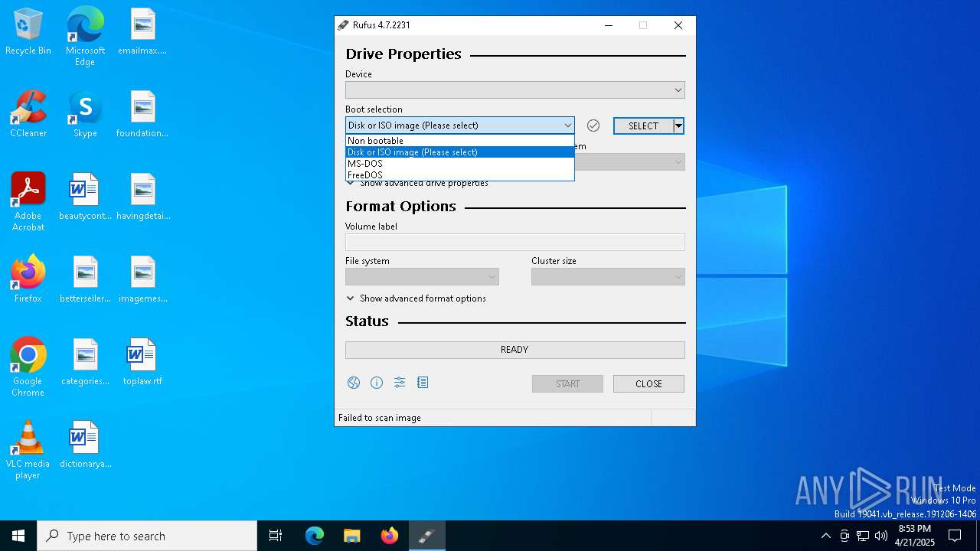Select the betterseller image file icon
This screenshot has height=551, width=980.
click(x=85, y=279)
